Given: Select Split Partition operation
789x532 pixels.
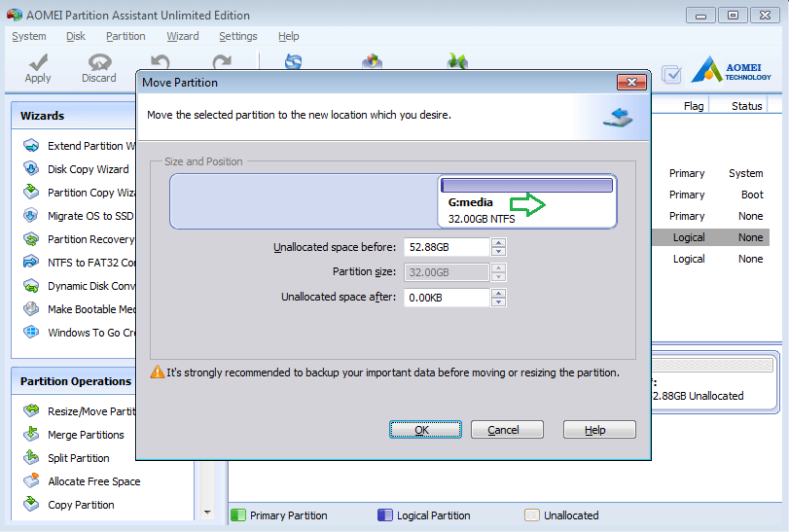Looking at the screenshot, I should [x=66, y=458].
